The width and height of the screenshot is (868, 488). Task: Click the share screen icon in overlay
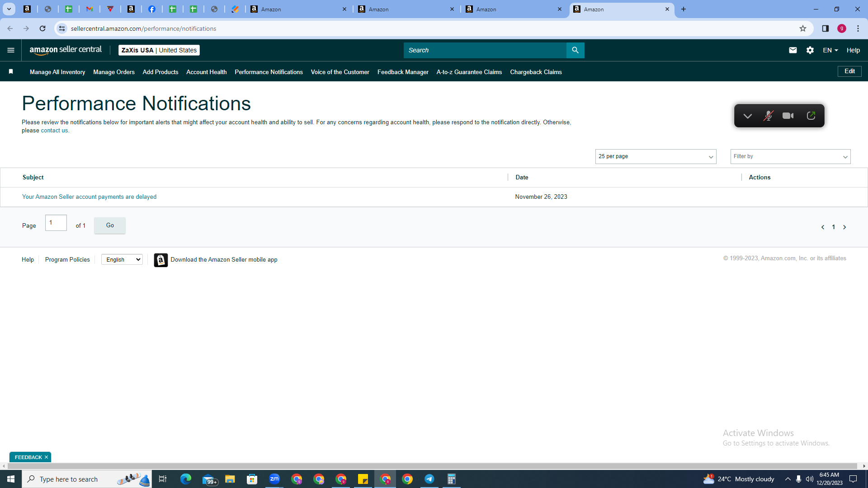click(x=811, y=116)
